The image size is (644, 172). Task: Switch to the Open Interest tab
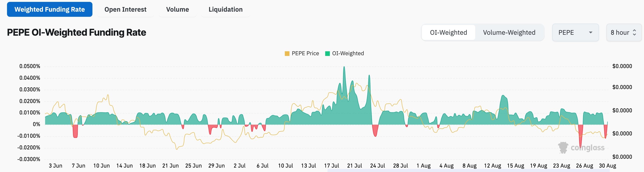pyautogui.click(x=125, y=10)
